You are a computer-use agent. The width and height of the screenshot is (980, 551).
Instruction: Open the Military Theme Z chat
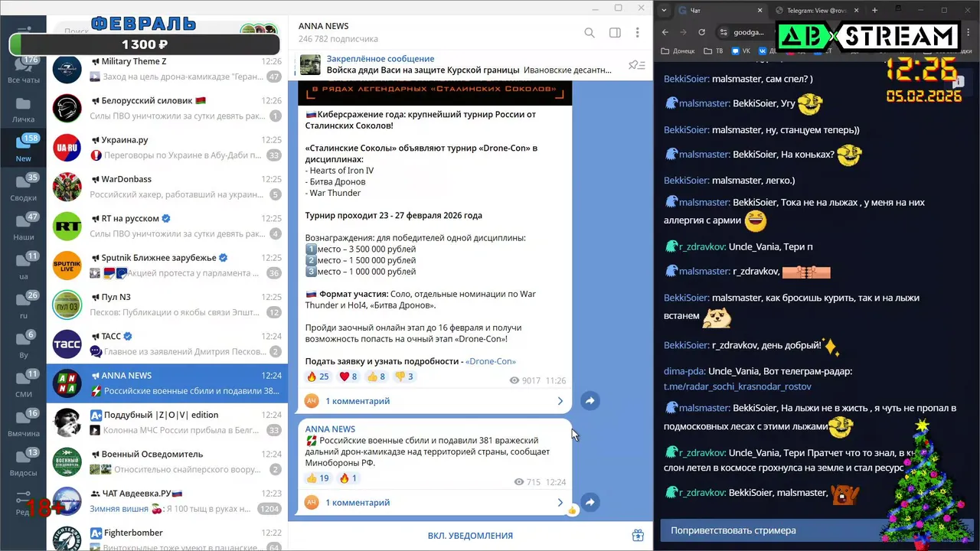pos(167,69)
